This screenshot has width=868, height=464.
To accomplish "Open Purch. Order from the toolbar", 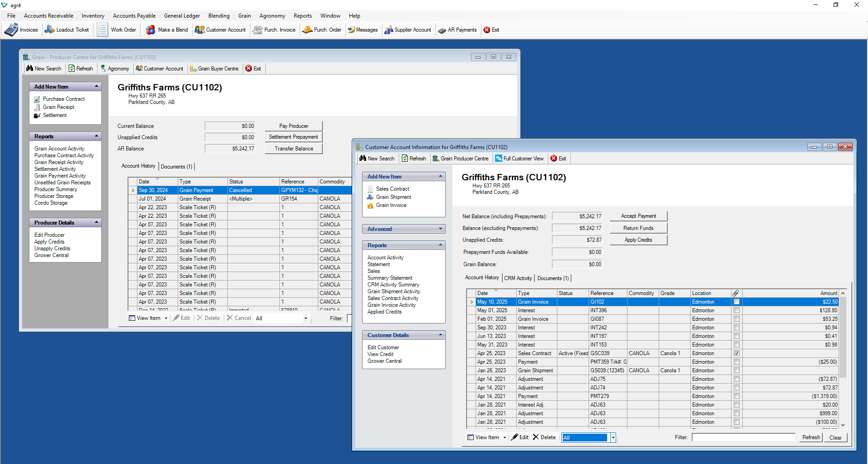I will tap(322, 30).
